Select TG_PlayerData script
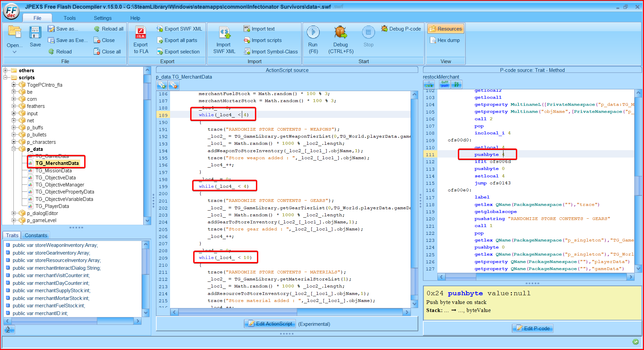This screenshot has height=350, width=644. pyautogui.click(x=52, y=206)
